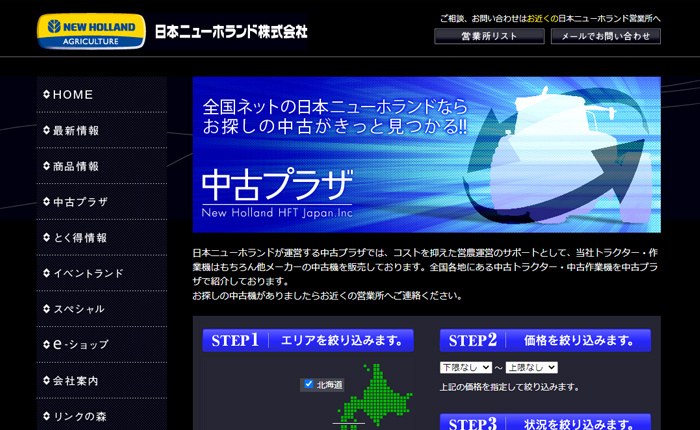Click the New Holland Agriculture logo

click(90, 31)
